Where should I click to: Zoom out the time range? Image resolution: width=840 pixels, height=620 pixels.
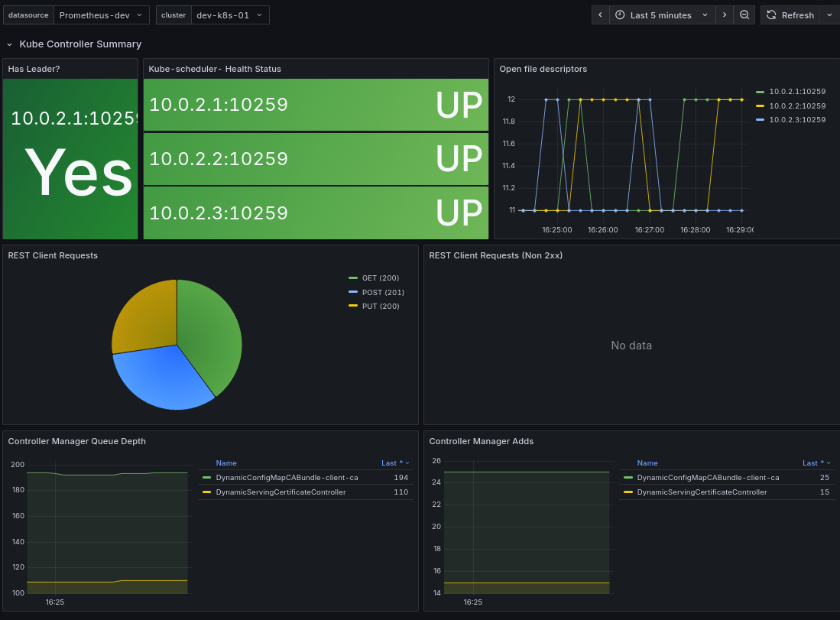(x=744, y=15)
